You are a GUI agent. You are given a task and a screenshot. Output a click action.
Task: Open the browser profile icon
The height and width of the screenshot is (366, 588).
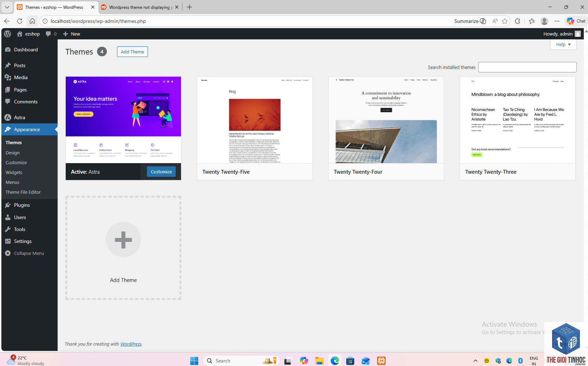point(544,21)
